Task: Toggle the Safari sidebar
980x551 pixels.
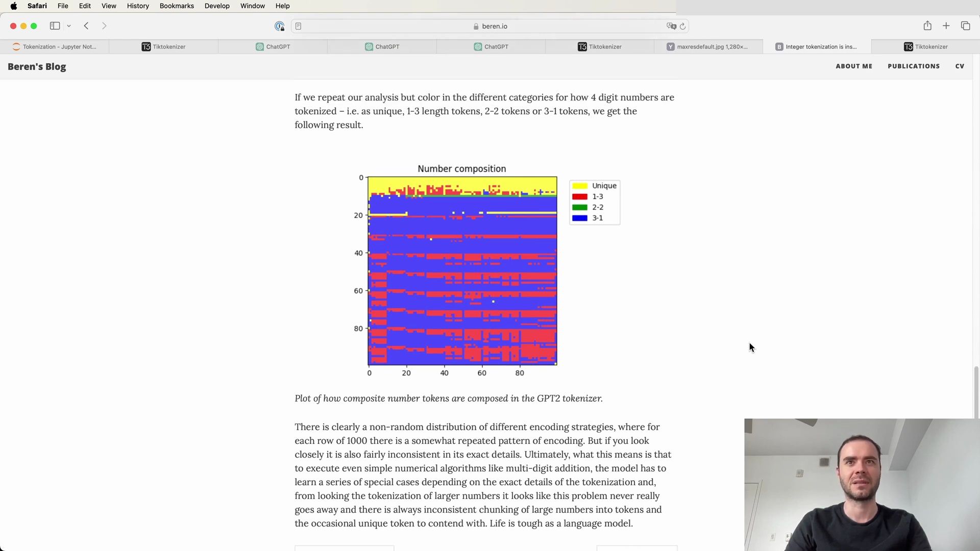Action: pyautogui.click(x=55, y=26)
